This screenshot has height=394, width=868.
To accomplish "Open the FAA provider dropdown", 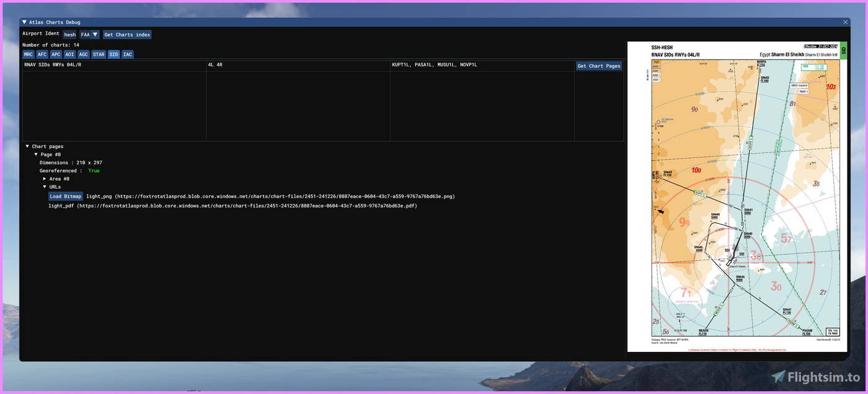I will [x=89, y=35].
